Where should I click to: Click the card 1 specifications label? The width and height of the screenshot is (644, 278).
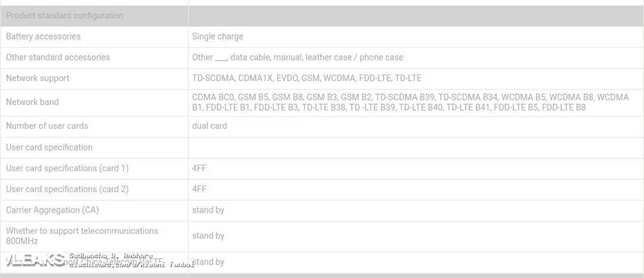67,168
